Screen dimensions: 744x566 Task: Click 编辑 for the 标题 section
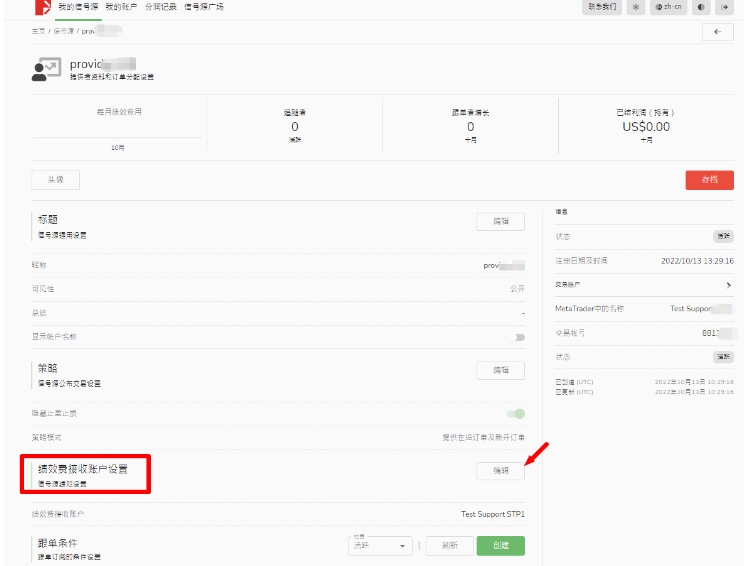tap(501, 222)
